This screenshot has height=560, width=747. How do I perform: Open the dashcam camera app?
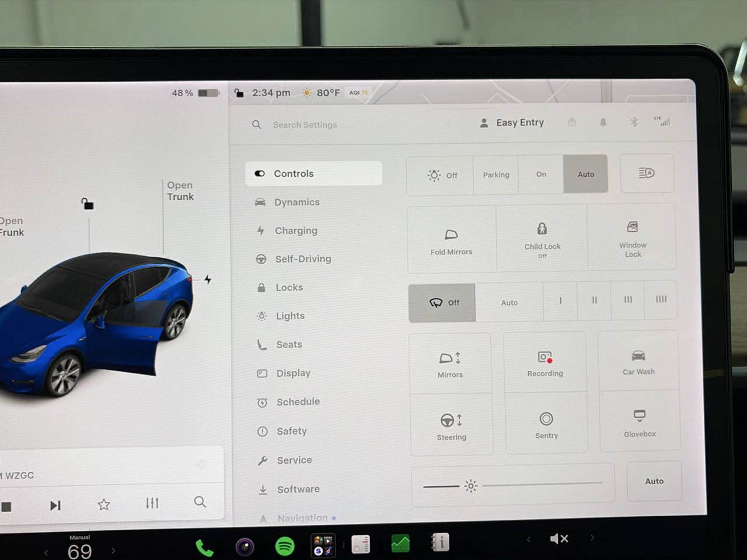(x=245, y=547)
